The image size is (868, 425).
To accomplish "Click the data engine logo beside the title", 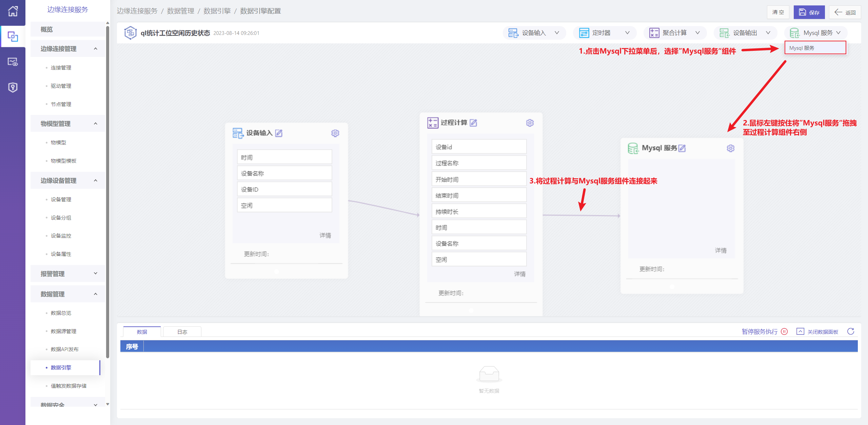I will point(130,33).
